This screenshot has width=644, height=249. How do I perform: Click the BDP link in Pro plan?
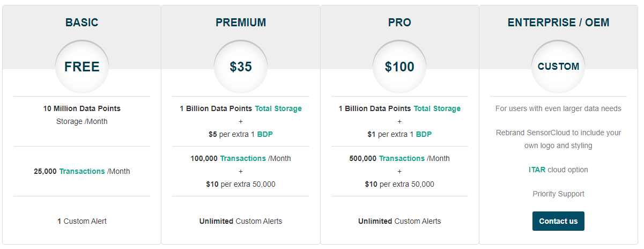pyautogui.click(x=424, y=134)
